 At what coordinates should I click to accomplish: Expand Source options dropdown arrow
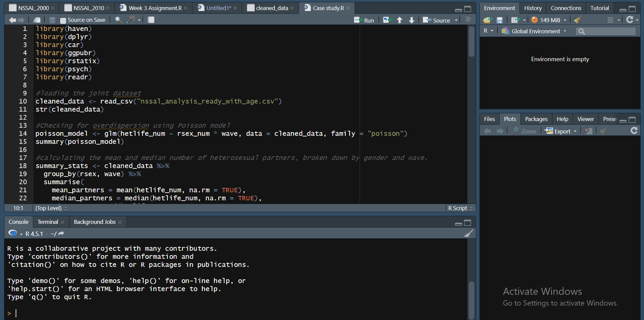tap(456, 21)
